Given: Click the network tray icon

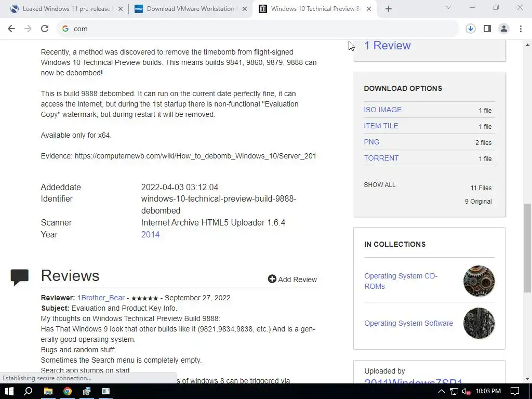Looking at the screenshot, I should pyautogui.click(x=454, y=392).
